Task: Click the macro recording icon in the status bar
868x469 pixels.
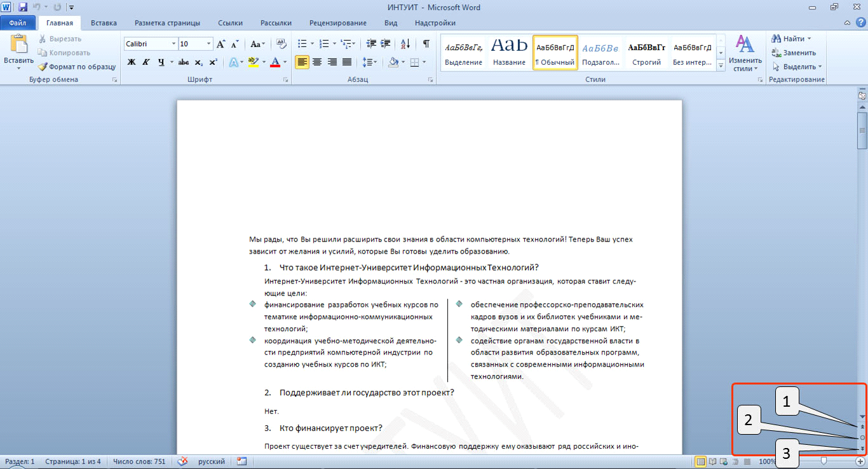Action: (x=241, y=461)
